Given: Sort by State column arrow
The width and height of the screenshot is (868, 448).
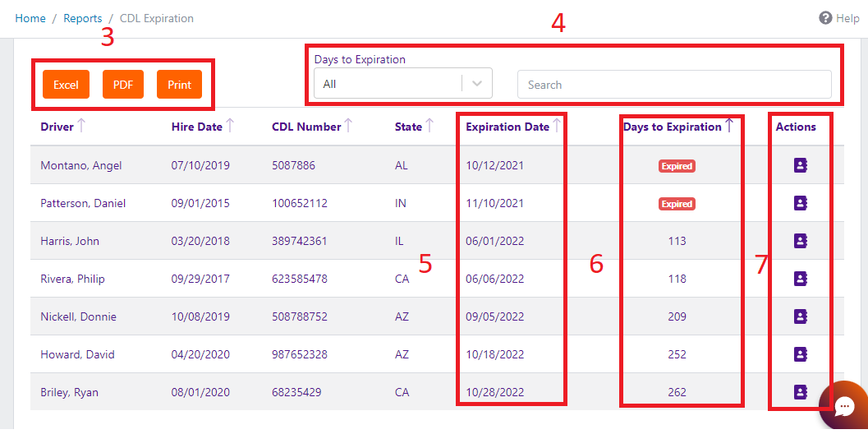Looking at the screenshot, I should [429, 126].
